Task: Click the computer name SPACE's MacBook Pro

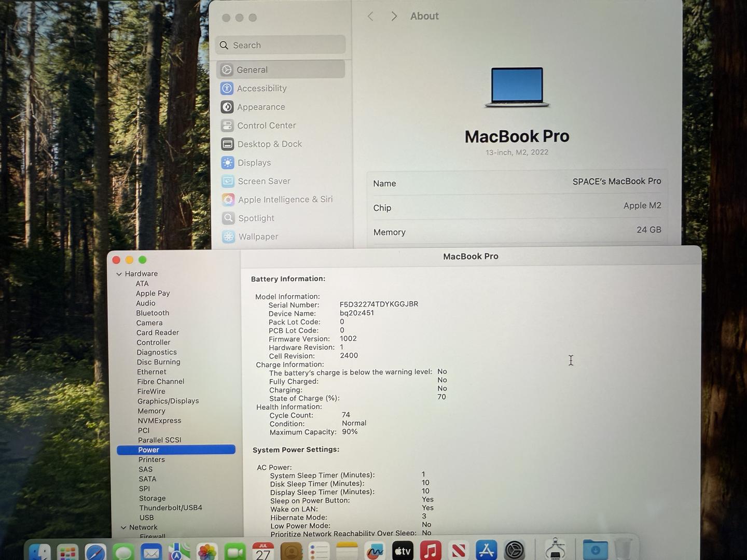Action: point(617,181)
